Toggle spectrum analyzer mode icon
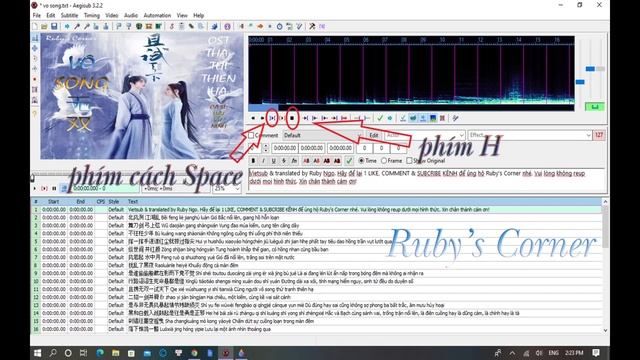Image resolution: width=640 pixels, height=360 pixels. tap(433, 118)
